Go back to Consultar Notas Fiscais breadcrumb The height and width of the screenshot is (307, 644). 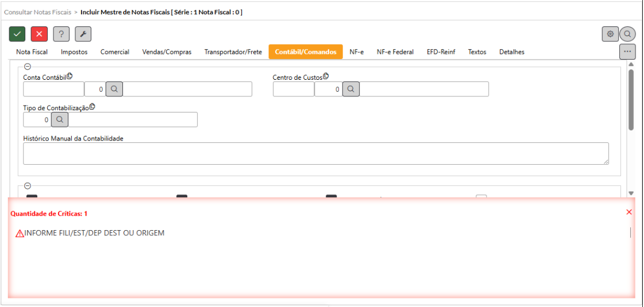37,11
